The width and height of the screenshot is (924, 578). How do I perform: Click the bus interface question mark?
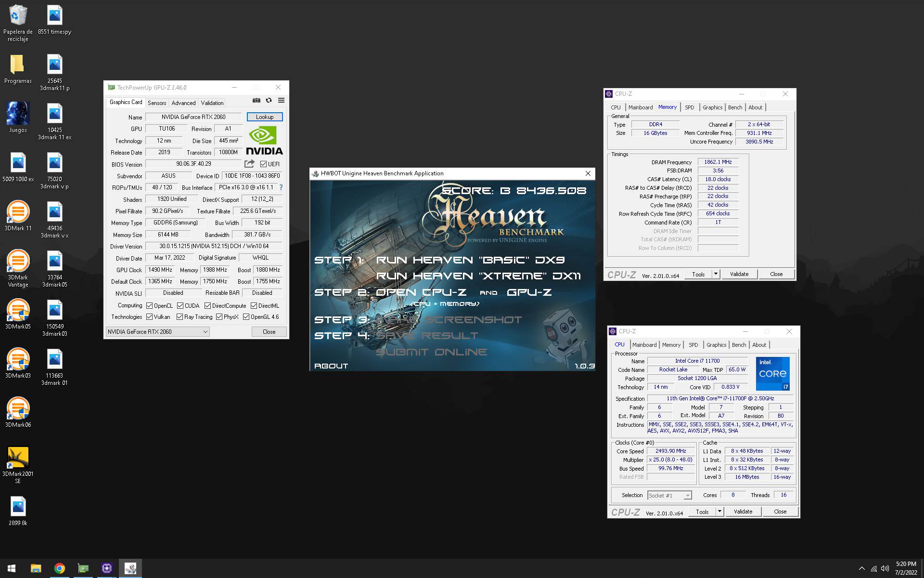coord(281,187)
